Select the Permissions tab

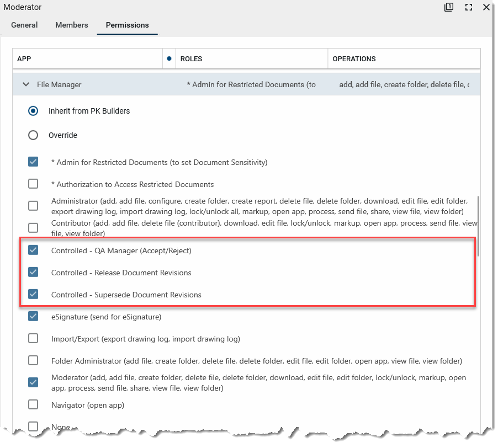coord(127,25)
